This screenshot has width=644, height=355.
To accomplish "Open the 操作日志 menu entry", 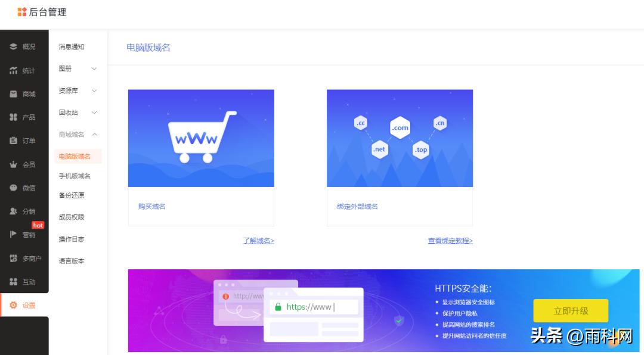I will coord(72,239).
